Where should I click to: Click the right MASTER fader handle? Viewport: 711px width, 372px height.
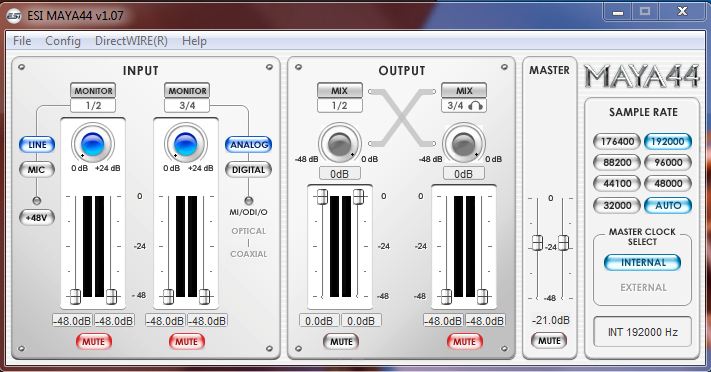[564, 243]
